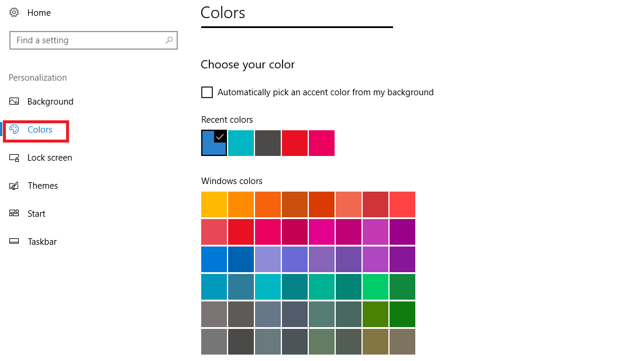644x361 pixels.
Task: Open Taskbar settings via its bar icon
Action: click(14, 241)
